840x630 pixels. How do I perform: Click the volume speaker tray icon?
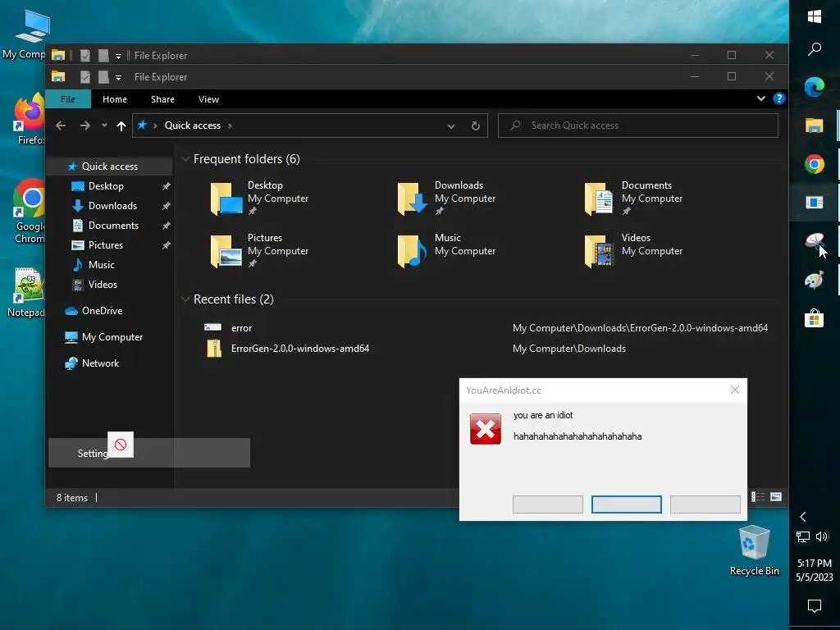(x=822, y=536)
